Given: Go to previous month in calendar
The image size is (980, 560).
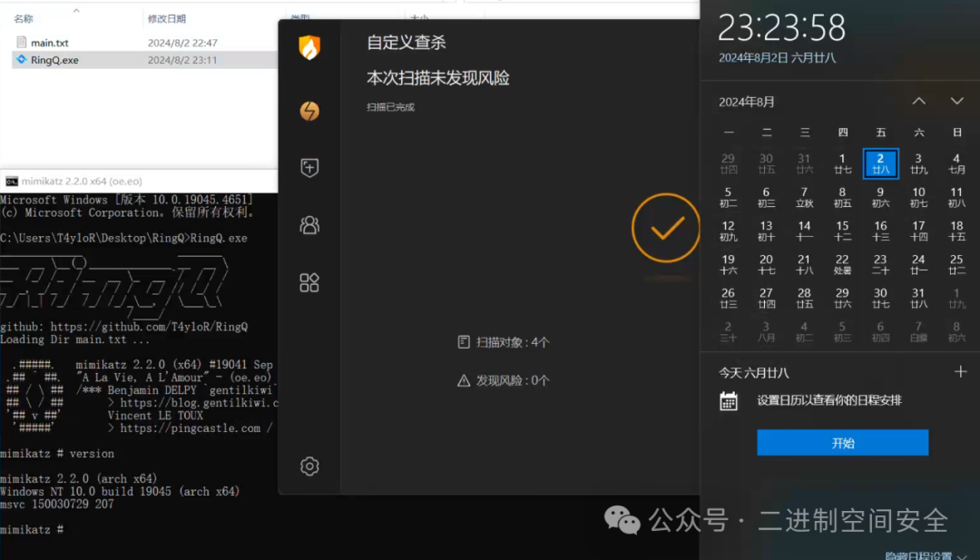Looking at the screenshot, I should coord(918,102).
